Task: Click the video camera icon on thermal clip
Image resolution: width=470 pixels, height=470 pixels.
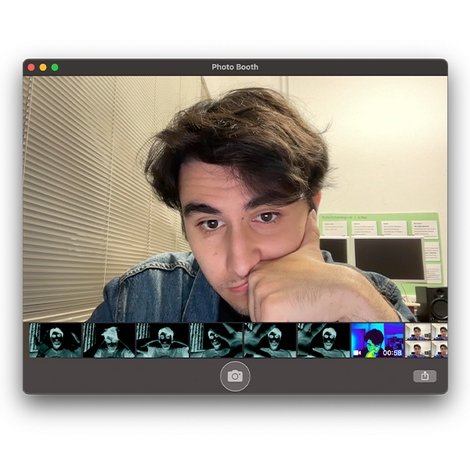Action: [x=357, y=352]
